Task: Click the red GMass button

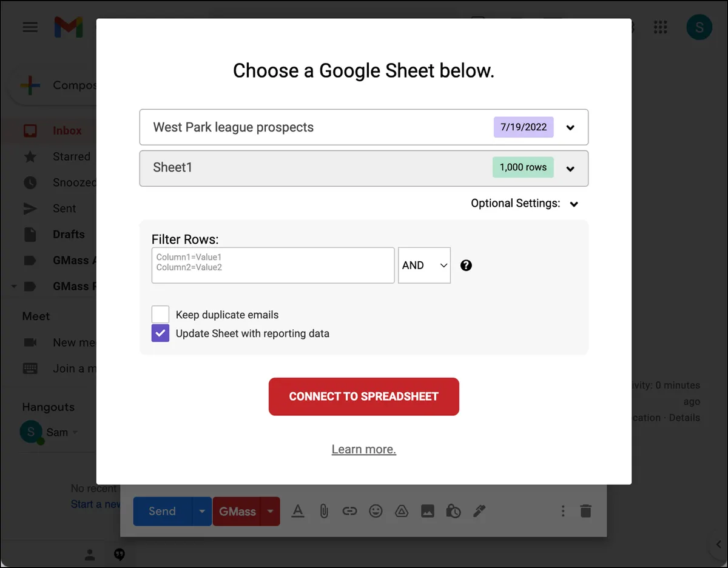Action: pyautogui.click(x=237, y=512)
